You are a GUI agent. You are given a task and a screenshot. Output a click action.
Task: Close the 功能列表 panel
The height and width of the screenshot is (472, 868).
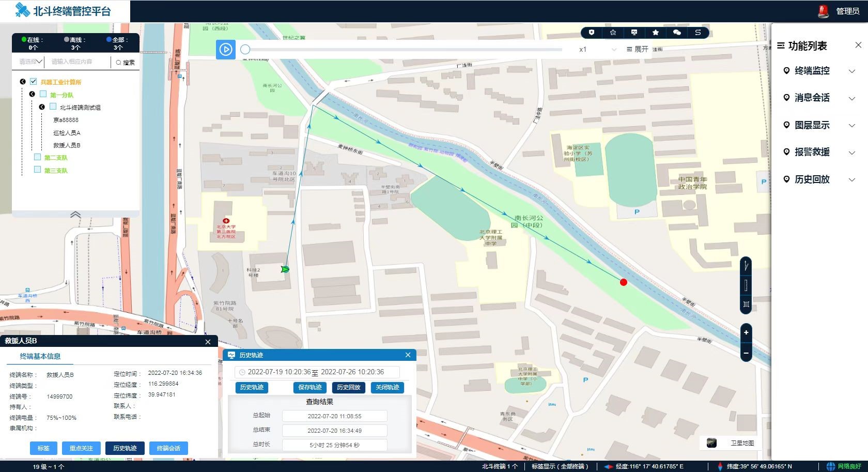pos(858,45)
